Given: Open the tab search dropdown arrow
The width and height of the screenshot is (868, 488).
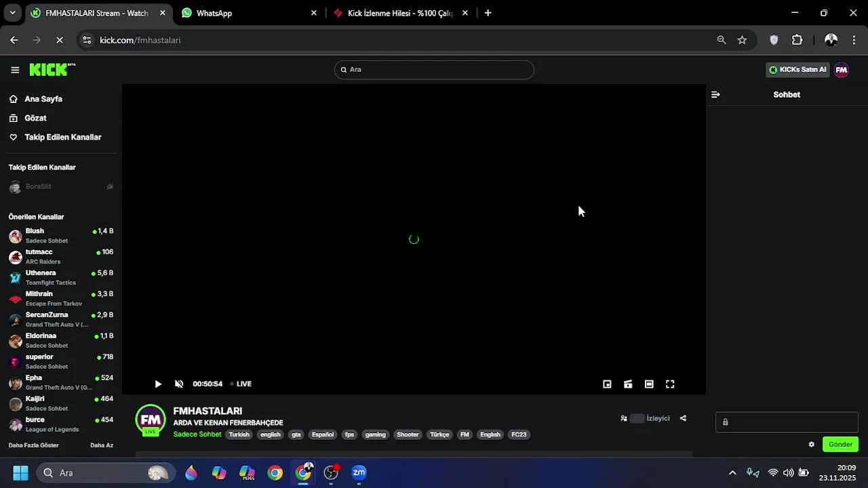Looking at the screenshot, I should tap(12, 13).
